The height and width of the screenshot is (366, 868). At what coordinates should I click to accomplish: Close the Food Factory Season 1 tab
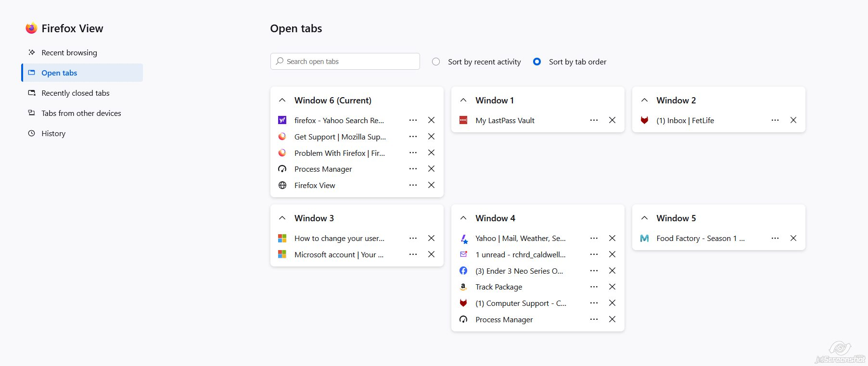click(x=793, y=238)
